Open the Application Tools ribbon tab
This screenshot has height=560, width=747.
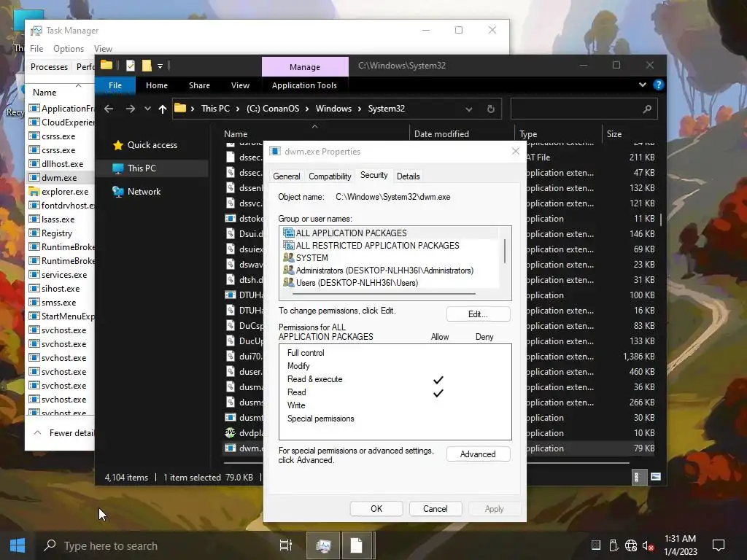[304, 85]
